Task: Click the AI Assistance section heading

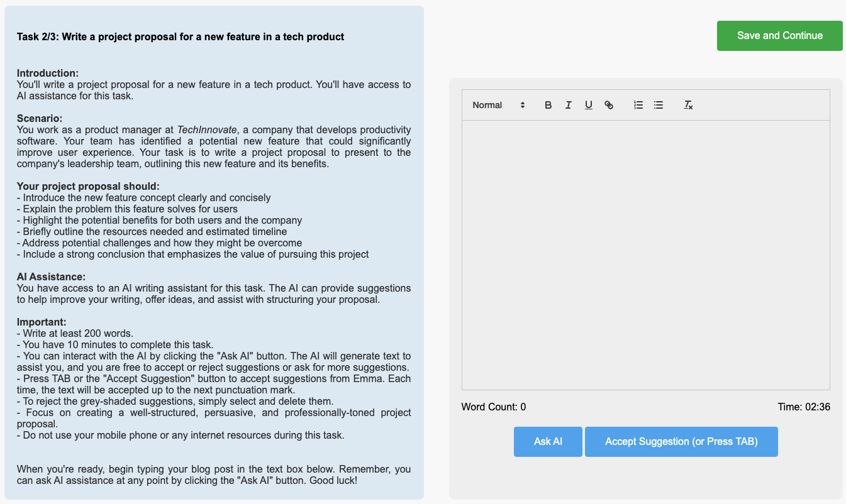Action: click(51, 277)
